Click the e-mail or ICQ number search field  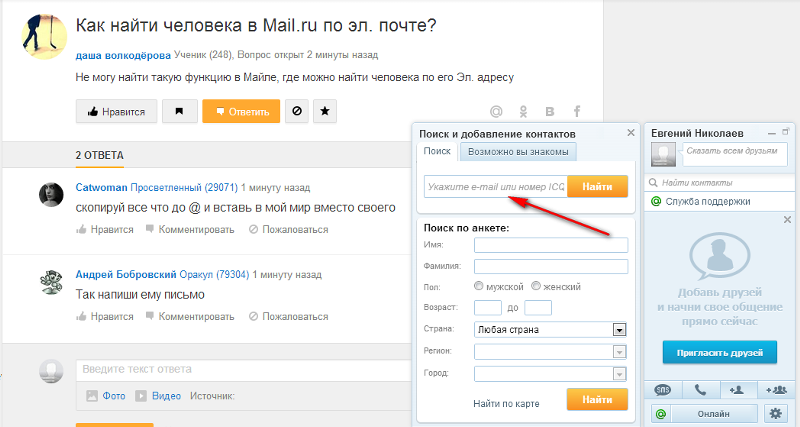coord(495,187)
